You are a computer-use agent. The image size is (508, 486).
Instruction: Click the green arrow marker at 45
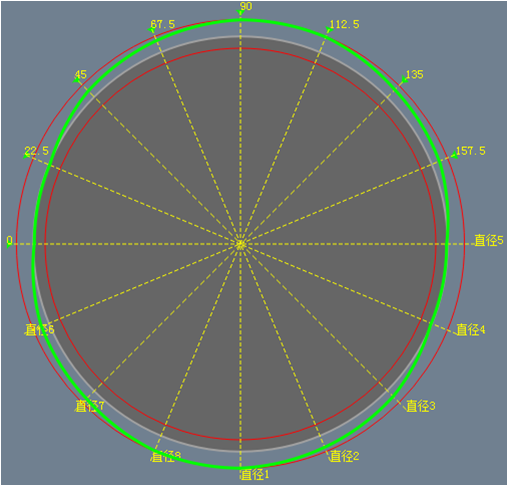[77, 80]
